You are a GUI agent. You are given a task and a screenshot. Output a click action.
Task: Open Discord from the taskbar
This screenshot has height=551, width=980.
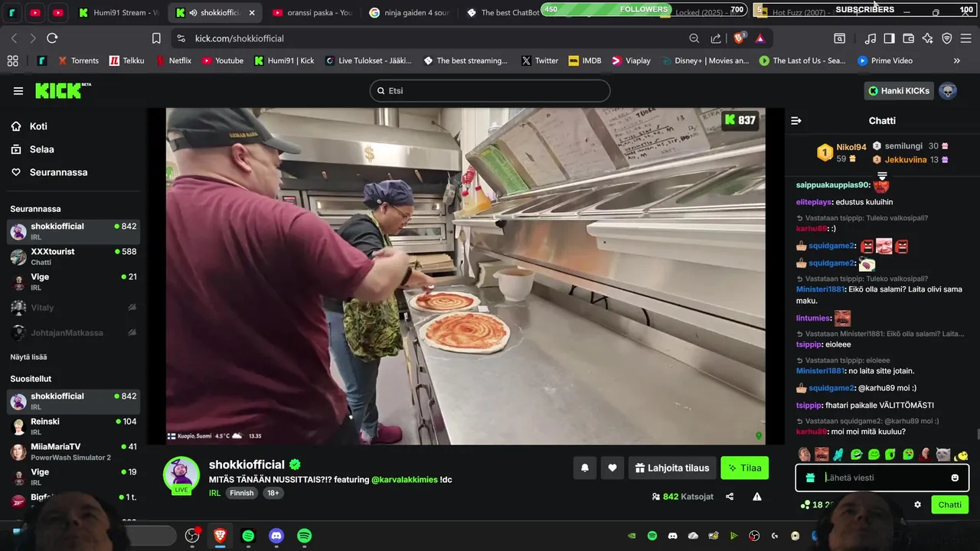click(276, 536)
